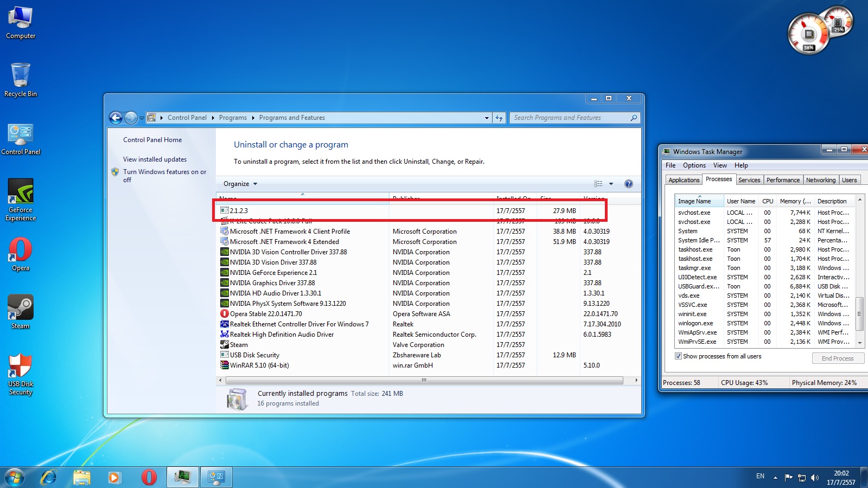The image size is (868, 488).
Task: Launch GeForce Experience from the desktop
Action: [x=21, y=200]
